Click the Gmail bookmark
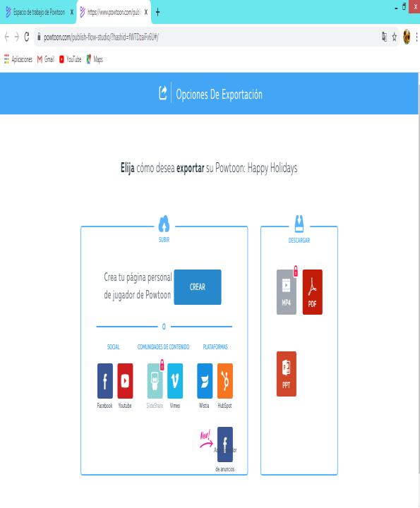420x508 pixels. 46,59
